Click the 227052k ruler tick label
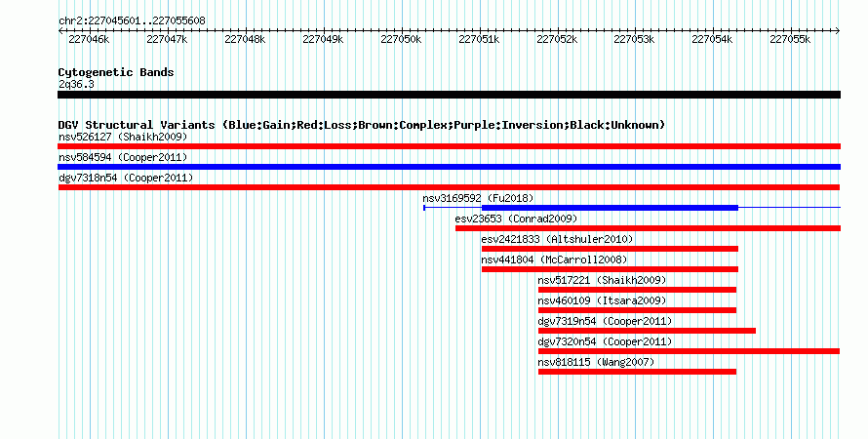Image resolution: width=868 pixels, height=439 pixels. tap(557, 39)
